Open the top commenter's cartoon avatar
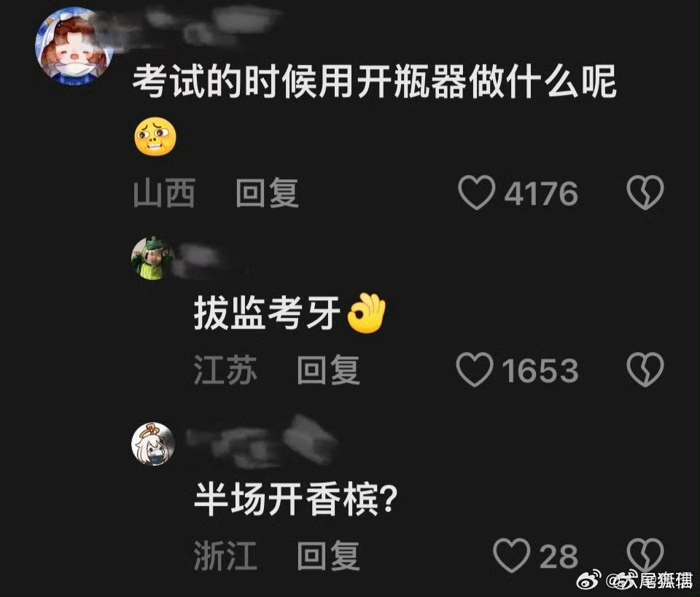The width and height of the screenshot is (700, 597). [74, 47]
